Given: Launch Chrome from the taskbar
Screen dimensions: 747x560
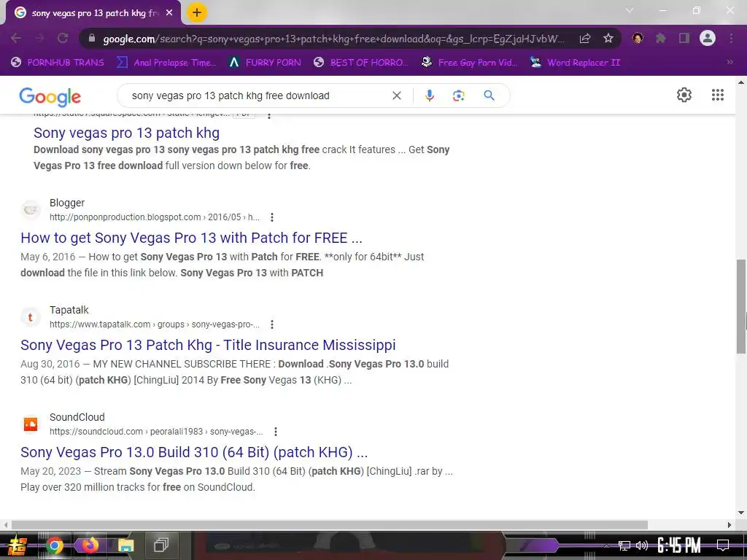Looking at the screenshot, I should coord(54,545).
